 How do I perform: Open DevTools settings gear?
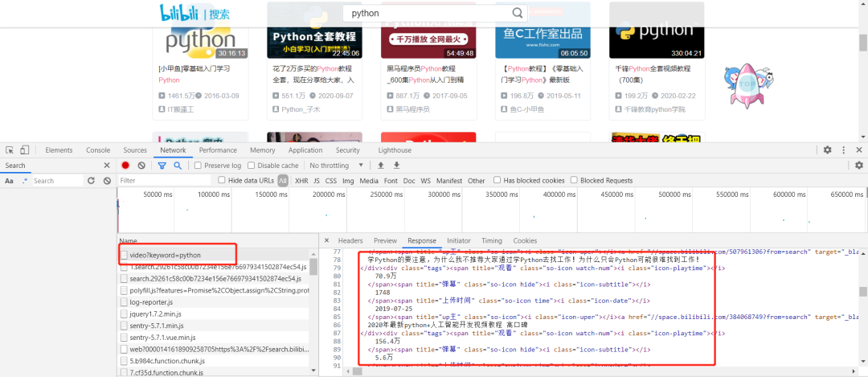coord(827,150)
